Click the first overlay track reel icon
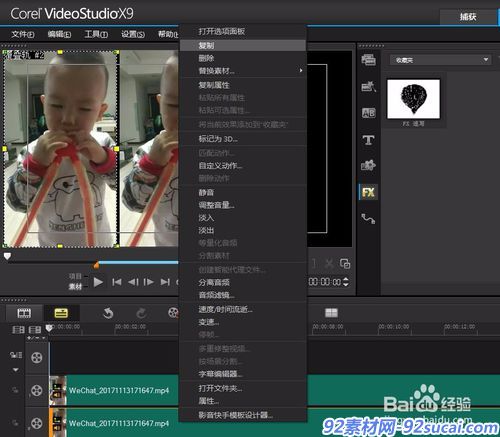The image size is (500, 437). pyautogui.click(x=37, y=390)
